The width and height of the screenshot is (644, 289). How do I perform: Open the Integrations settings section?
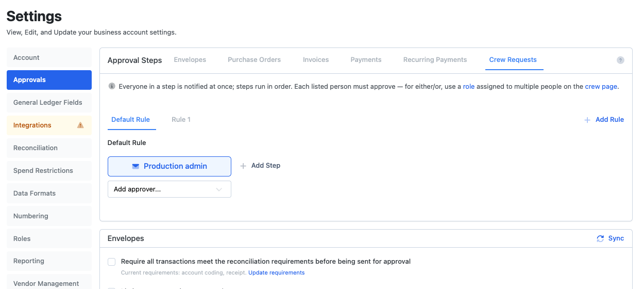pos(49,125)
